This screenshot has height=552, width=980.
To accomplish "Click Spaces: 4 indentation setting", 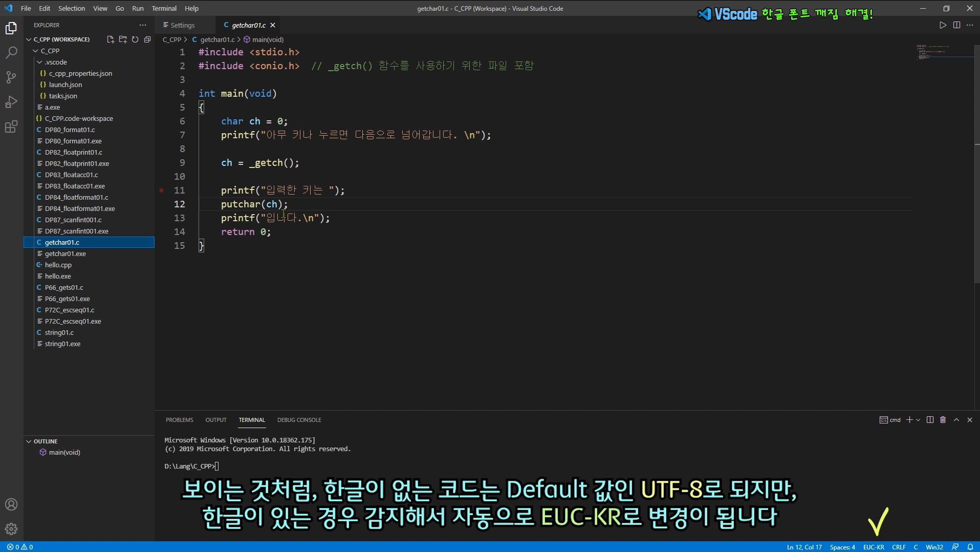I will tap(842, 547).
